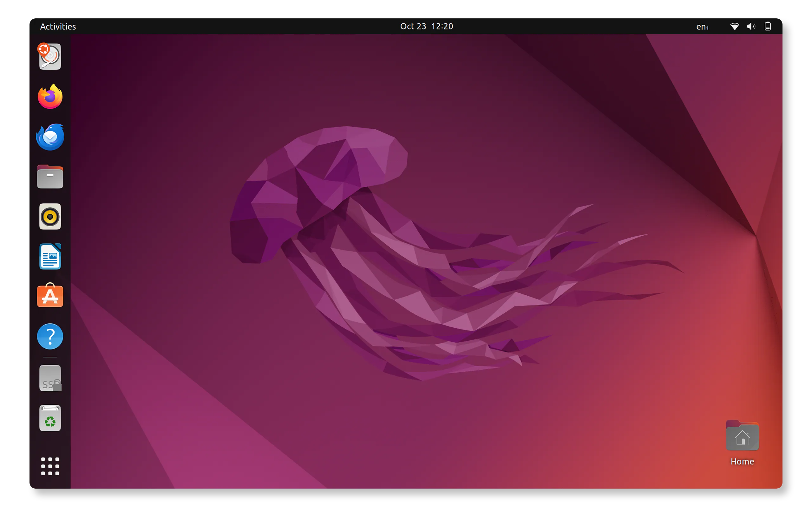Open Thunderbird Mail from the dock
This screenshot has width=812, height=507.
(50, 137)
